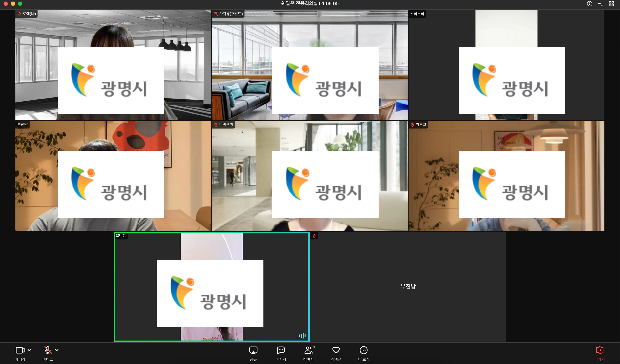
Task: Select the 버럭쟁이 video tile
Action: point(310,176)
